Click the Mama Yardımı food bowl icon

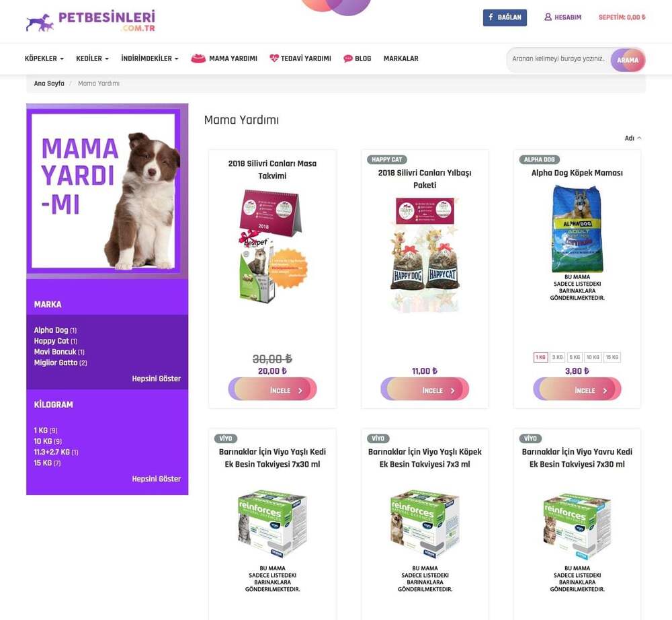point(198,59)
